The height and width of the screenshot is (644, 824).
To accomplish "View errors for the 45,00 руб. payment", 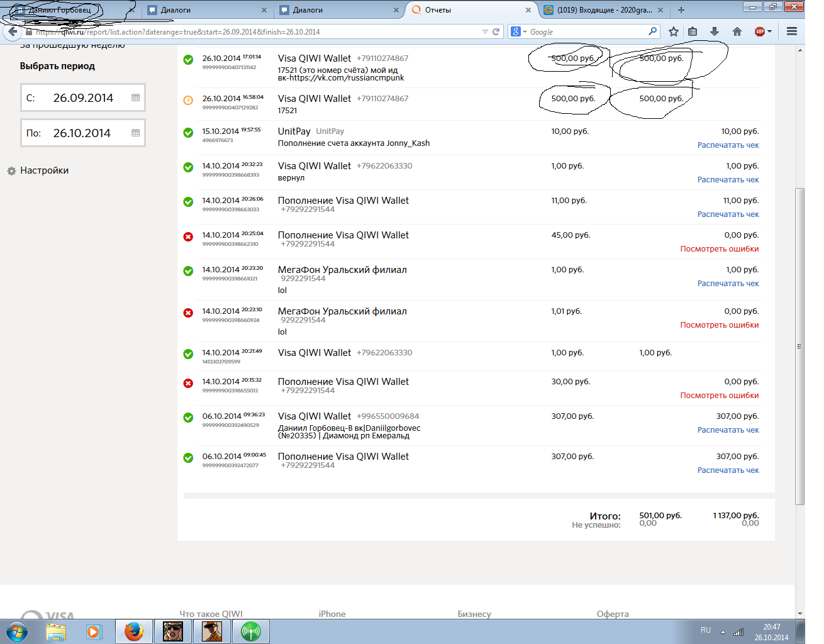I will tap(719, 249).
